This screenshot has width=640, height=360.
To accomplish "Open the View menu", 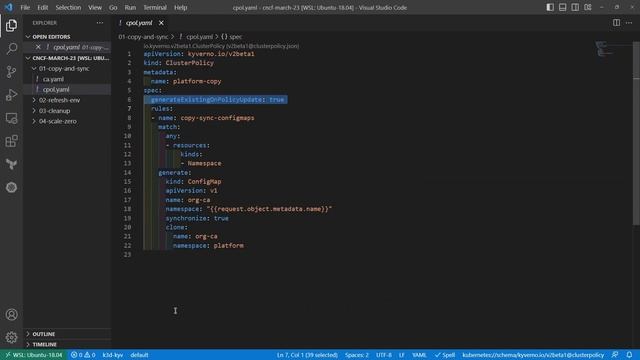I will [95, 7].
